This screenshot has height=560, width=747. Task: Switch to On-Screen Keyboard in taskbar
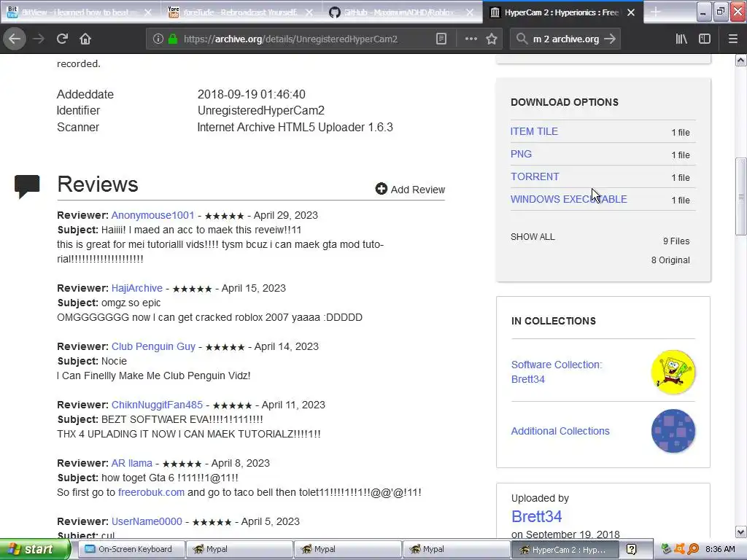click(131, 549)
